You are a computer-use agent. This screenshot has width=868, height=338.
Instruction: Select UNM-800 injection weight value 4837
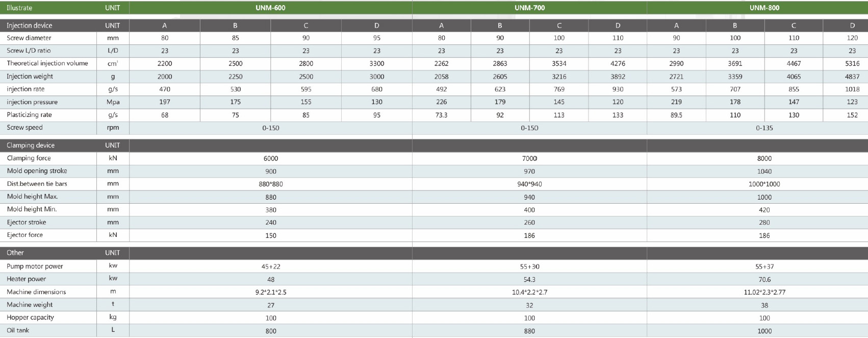852,77
